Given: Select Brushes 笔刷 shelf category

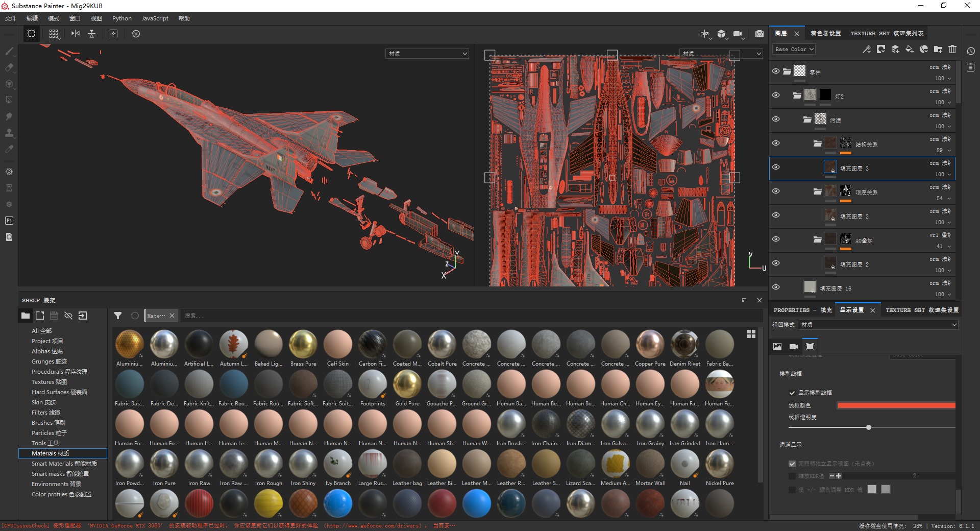Looking at the screenshot, I should click(48, 423).
